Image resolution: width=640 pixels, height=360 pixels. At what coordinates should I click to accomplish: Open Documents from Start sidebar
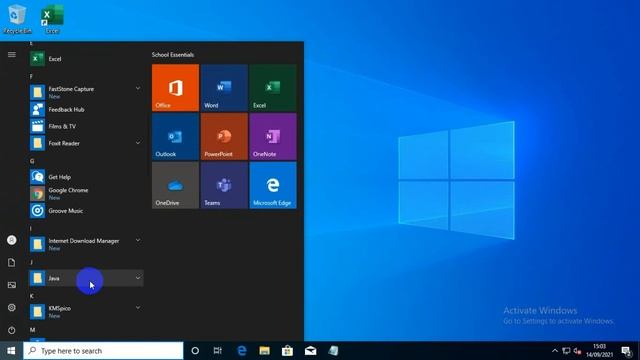click(x=12, y=262)
